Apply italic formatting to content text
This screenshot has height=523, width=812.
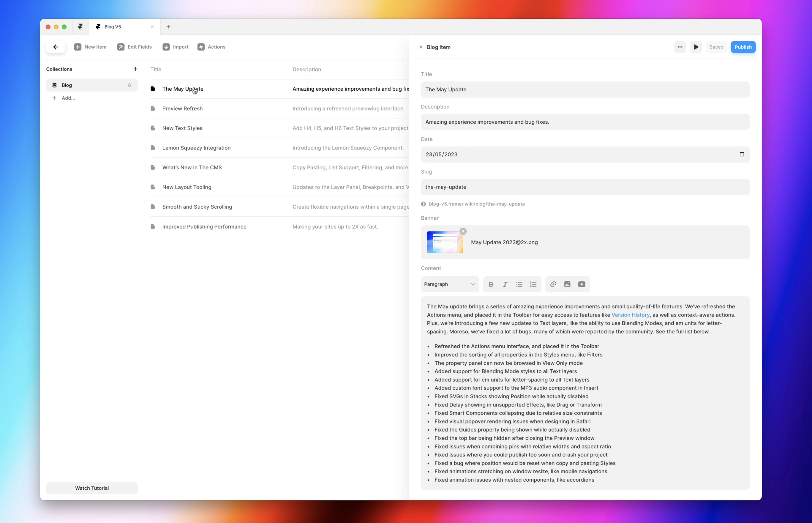(x=505, y=284)
